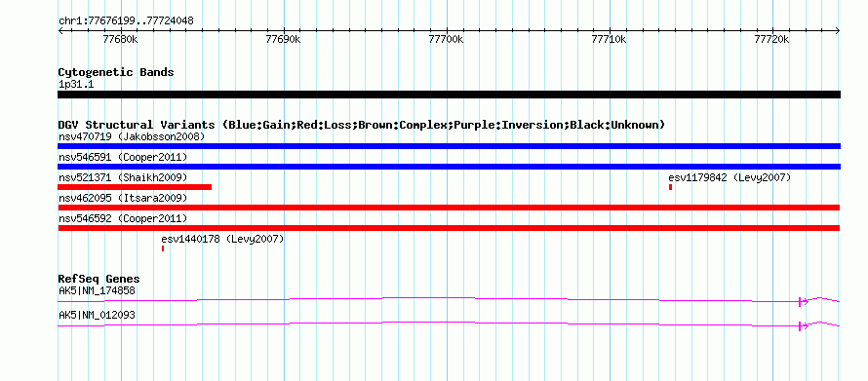Click the ruler's left end arrow

[x=60, y=31]
